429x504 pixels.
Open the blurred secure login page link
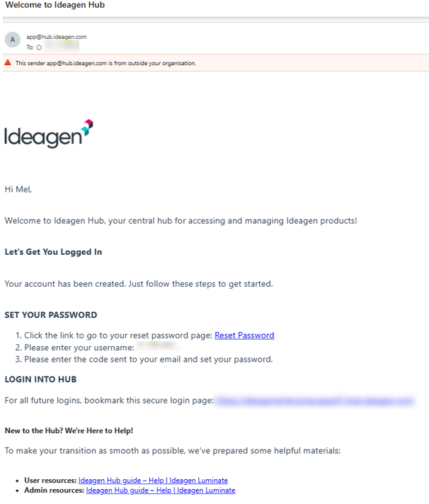(x=314, y=401)
